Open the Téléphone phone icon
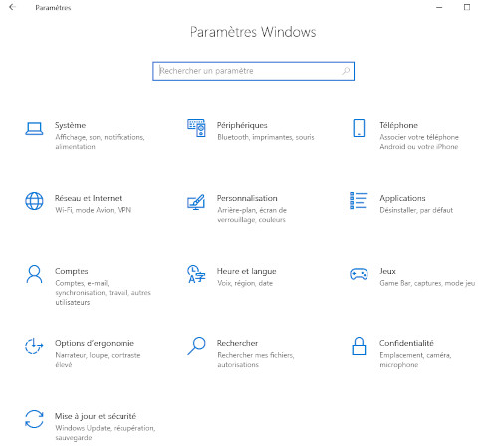This screenshot has height=448, width=490. [x=359, y=128]
